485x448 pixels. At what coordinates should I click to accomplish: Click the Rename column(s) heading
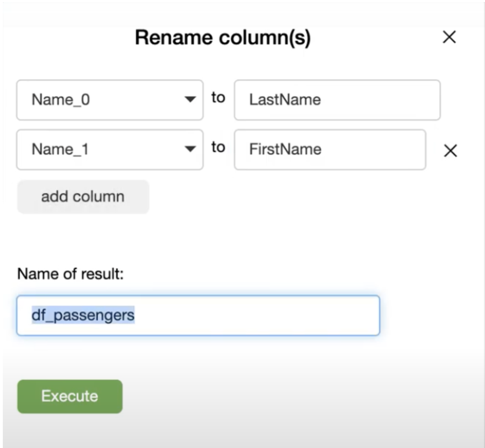click(223, 38)
